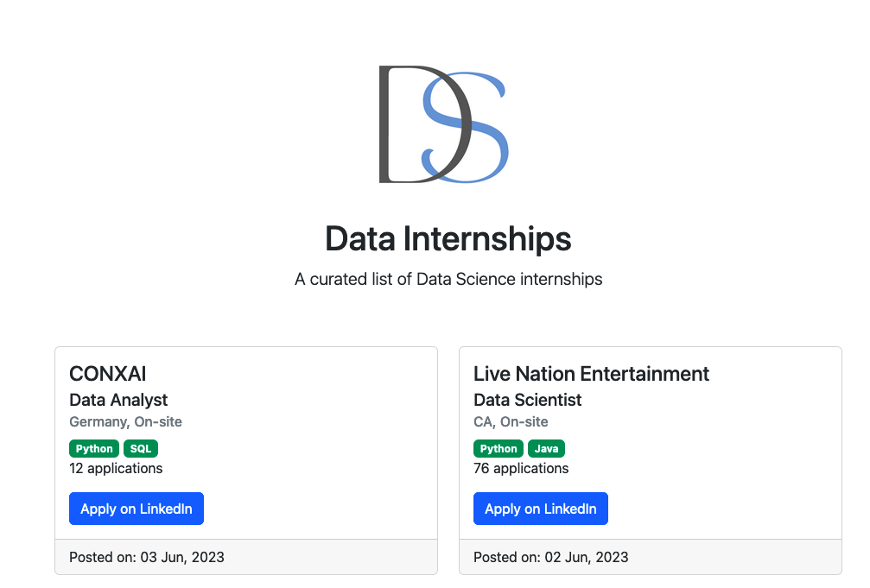Click the Posted on 03 Jun, 2023 footer
The height and width of the screenshot is (588, 870).
click(147, 557)
